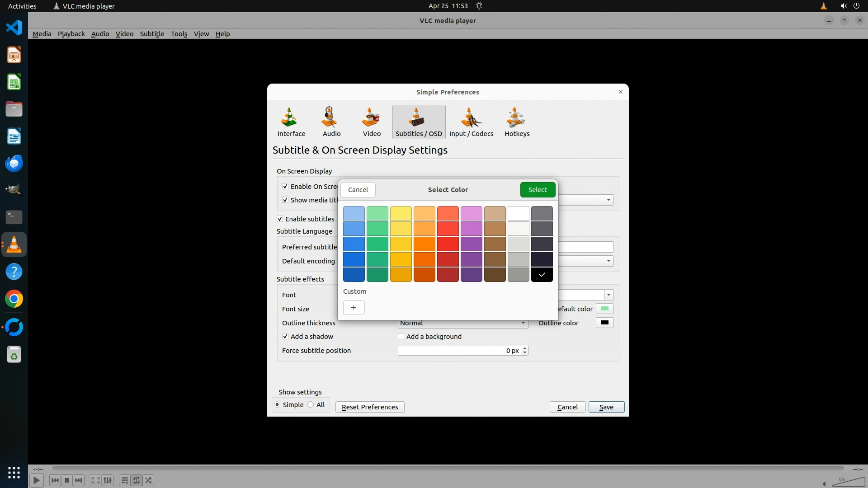The height and width of the screenshot is (488, 868).
Task: Select the All settings radio button
Action: 311,405
